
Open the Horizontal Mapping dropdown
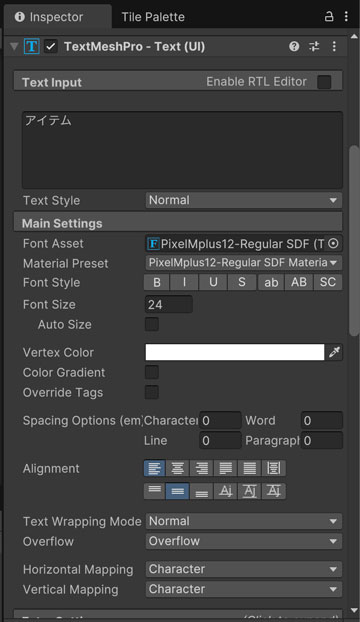point(243,569)
